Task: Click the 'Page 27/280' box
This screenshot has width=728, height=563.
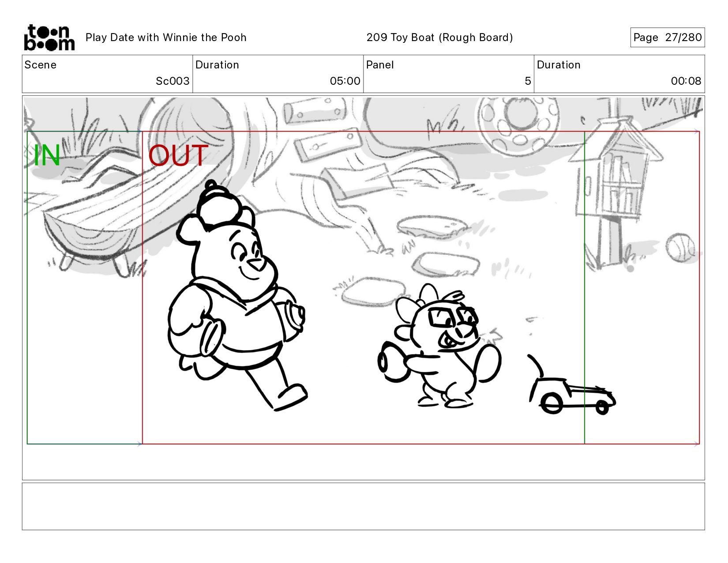Action: pos(667,37)
